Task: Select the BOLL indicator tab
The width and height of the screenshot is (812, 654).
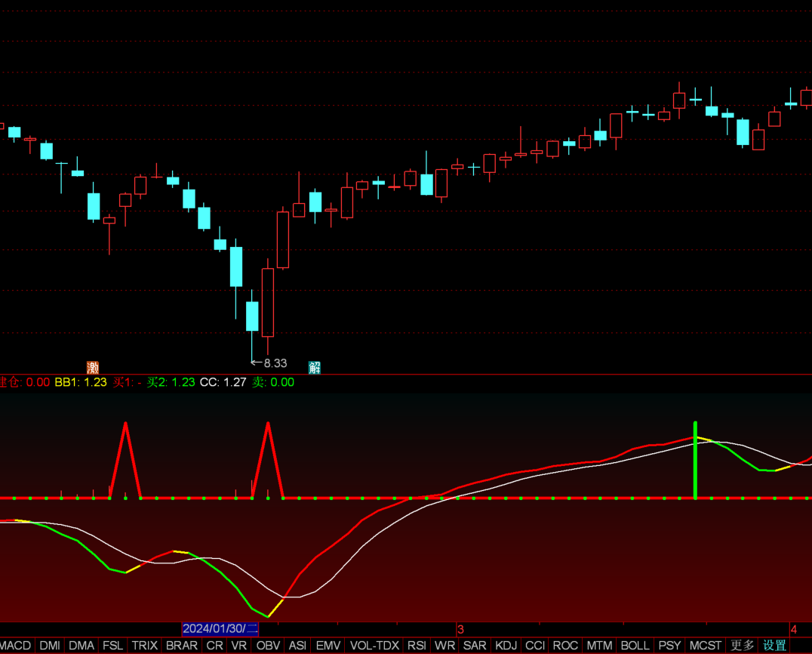Action: pyautogui.click(x=635, y=645)
